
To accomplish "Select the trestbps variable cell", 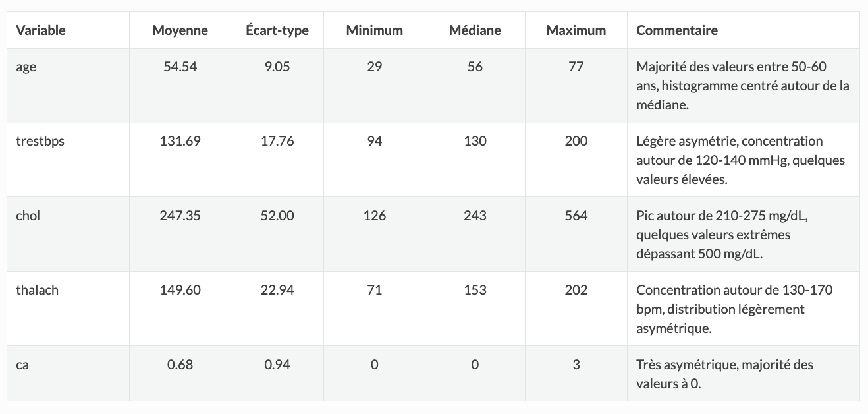I will click(x=40, y=141).
